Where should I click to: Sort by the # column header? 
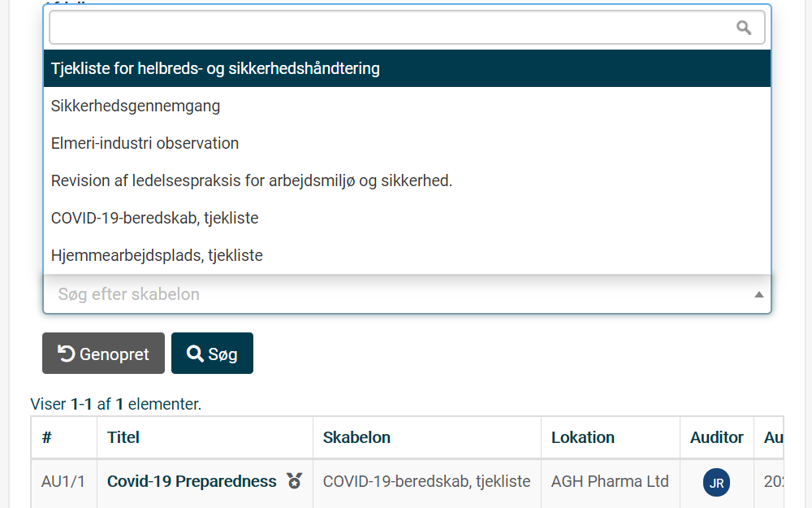point(46,437)
